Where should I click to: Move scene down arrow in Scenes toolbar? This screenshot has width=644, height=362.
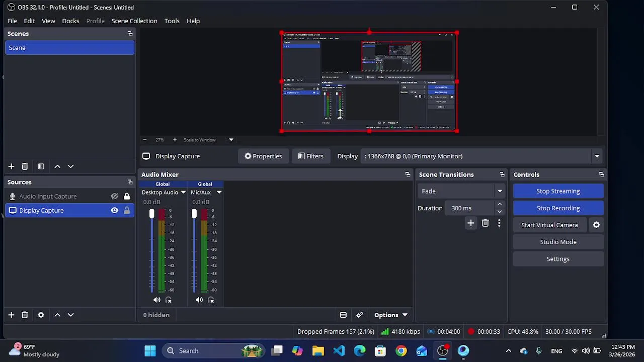point(71,166)
